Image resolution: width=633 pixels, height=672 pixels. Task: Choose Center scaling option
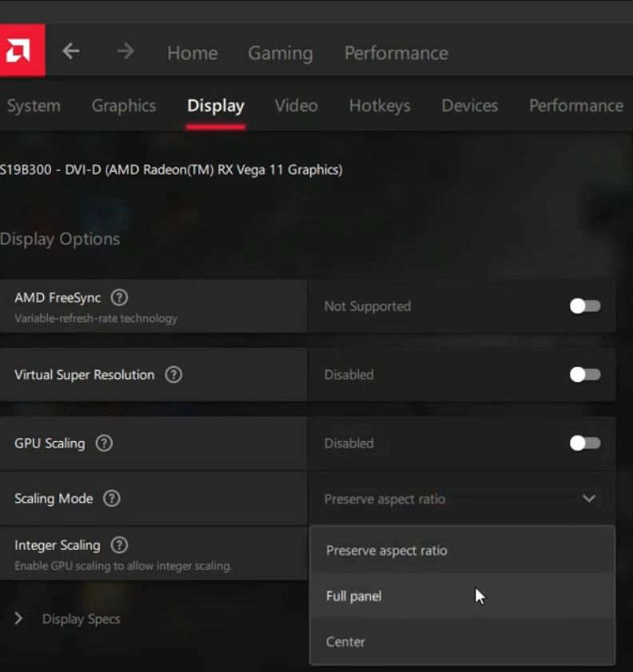[x=462, y=642]
